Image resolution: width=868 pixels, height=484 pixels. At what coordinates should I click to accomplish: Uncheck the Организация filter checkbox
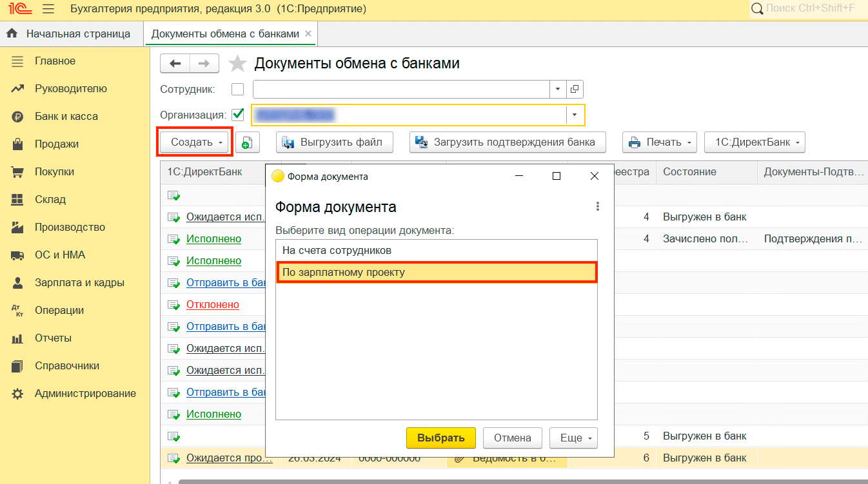pos(237,115)
